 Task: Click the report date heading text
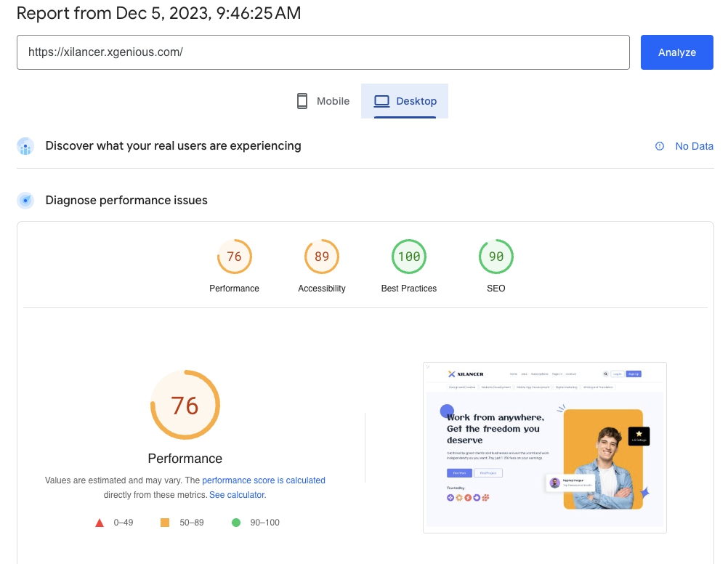[159, 13]
